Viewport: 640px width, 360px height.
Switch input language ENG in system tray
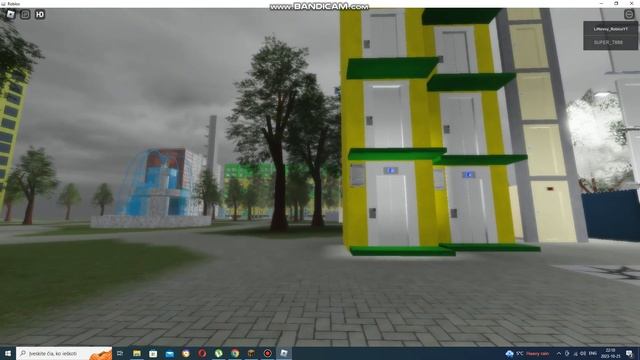click(593, 353)
